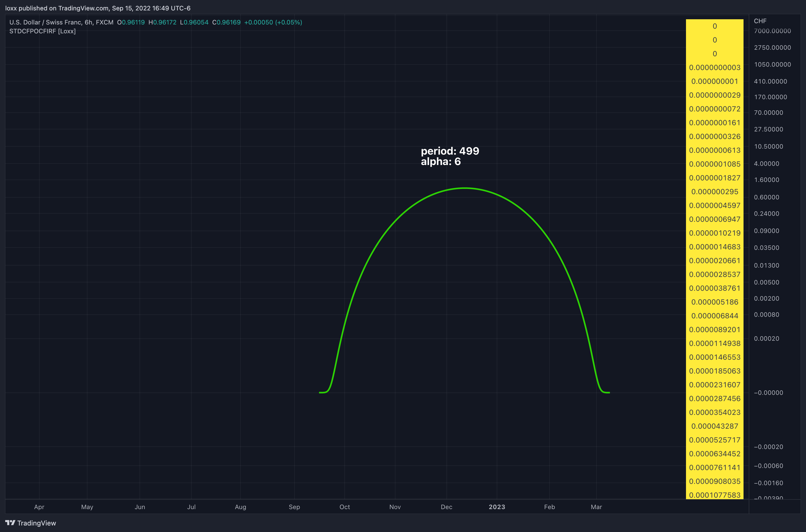Click the Feb label on time axis
The width and height of the screenshot is (806, 532).
point(549,507)
